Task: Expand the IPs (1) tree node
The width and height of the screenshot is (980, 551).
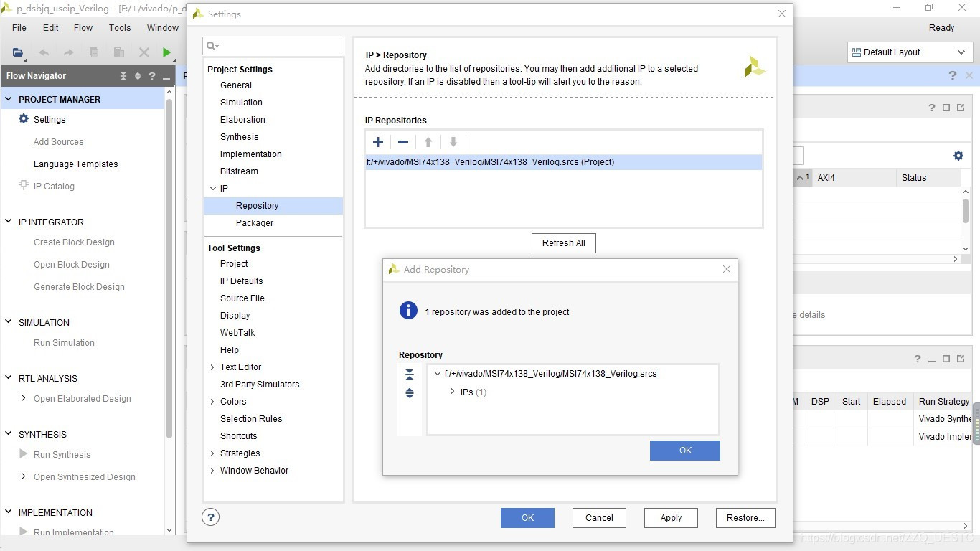Action: point(453,392)
